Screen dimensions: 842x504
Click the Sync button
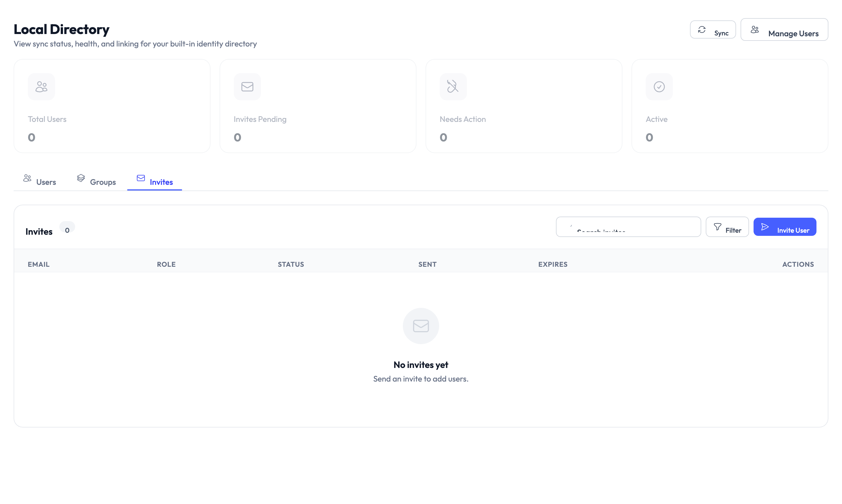point(713,29)
